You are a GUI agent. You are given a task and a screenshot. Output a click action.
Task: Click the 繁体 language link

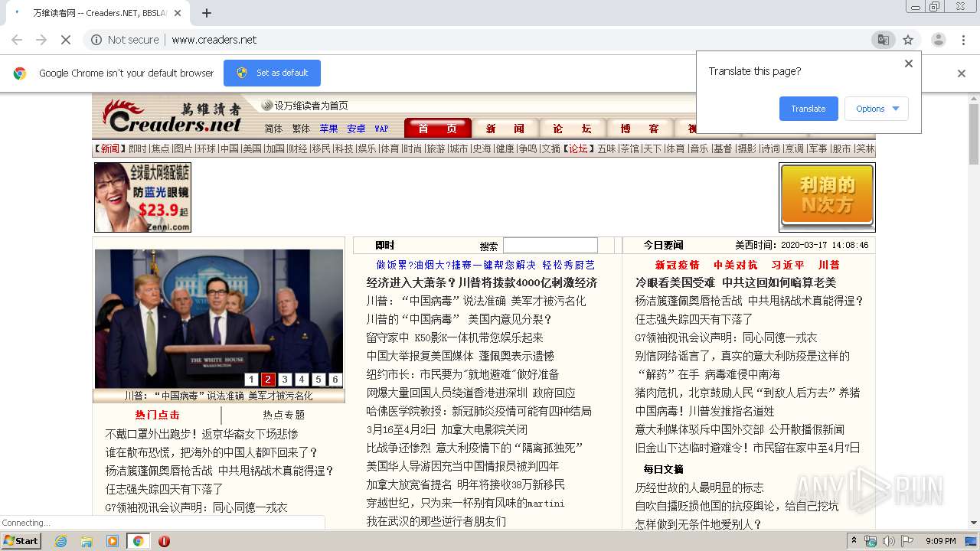[301, 129]
